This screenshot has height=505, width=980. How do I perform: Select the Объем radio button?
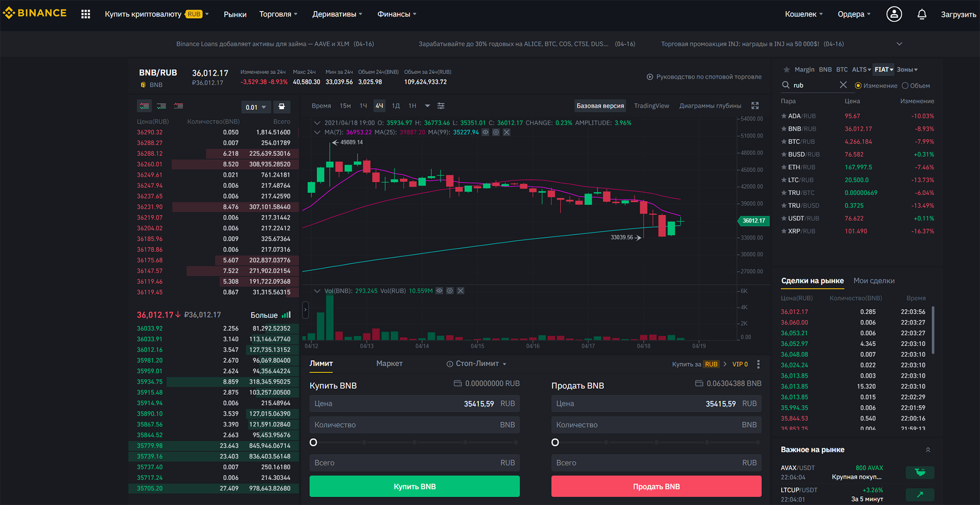point(905,85)
